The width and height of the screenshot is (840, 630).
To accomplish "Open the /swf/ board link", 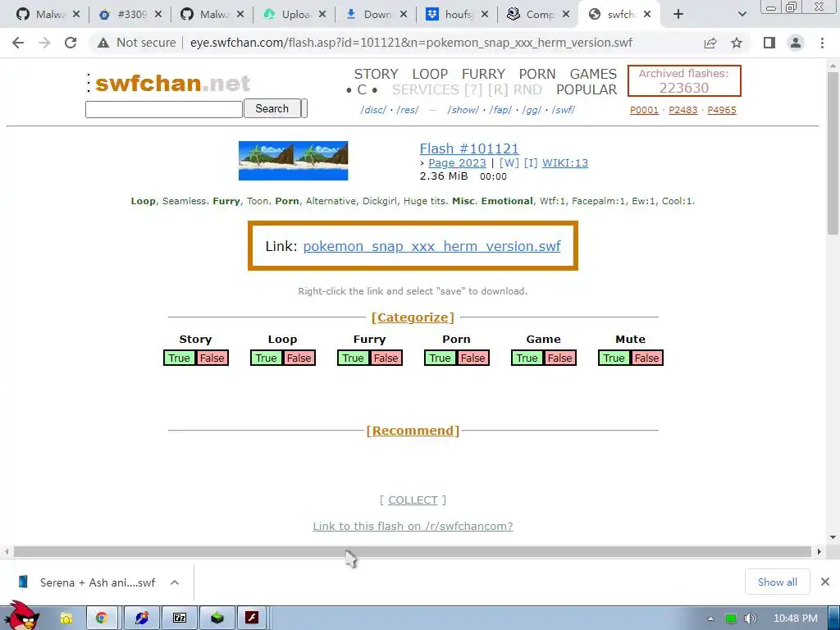I will [x=563, y=110].
